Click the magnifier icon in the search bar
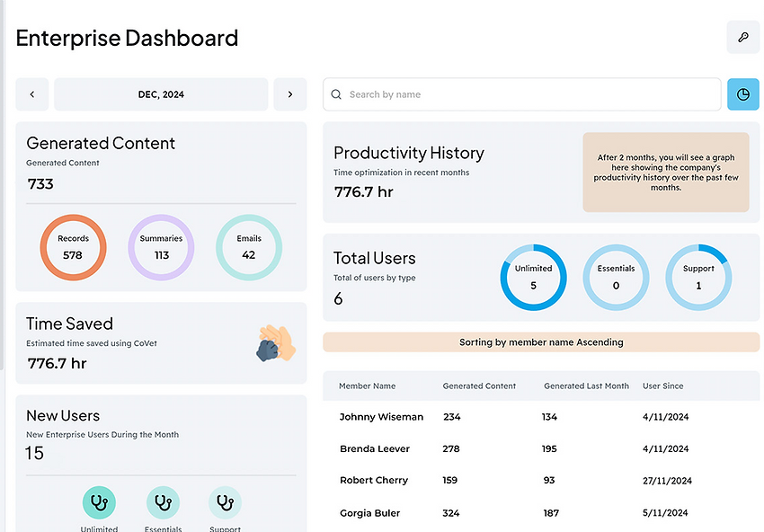Image resolution: width=764 pixels, height=532 pixels. click(x=334, y=93)
